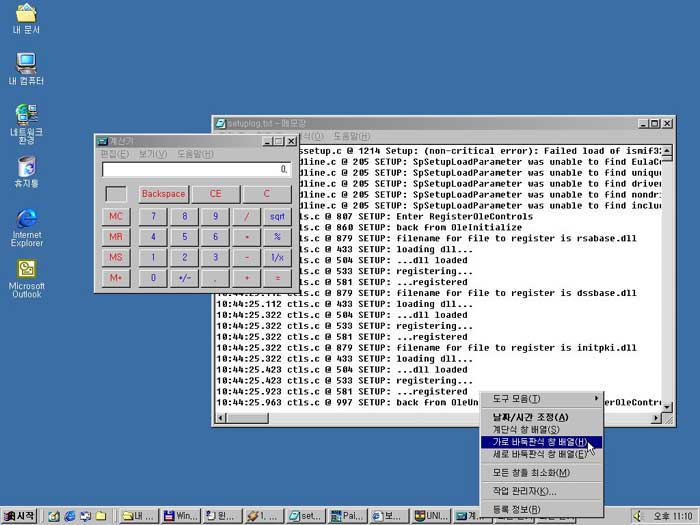Viewport: 700px width, 525px height.
Task: Click log line mentioning dssbase.dll
Action: click(x=426, y=293)
